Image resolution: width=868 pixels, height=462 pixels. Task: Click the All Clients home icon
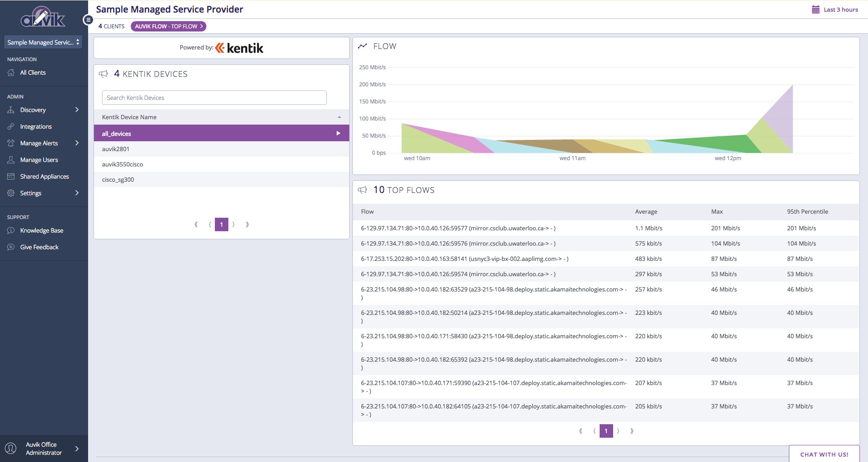click(11, 72)
